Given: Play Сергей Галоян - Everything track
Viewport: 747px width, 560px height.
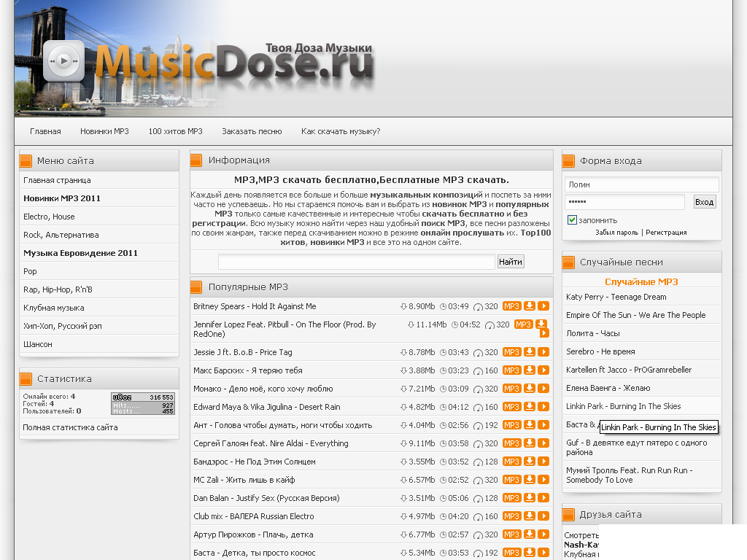Looking at the screenshot, I should (543, 443).
